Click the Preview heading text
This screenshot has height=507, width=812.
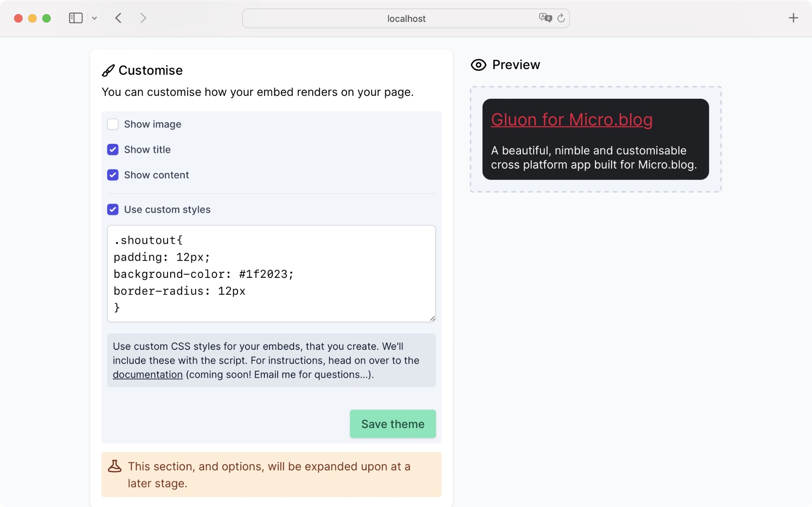[516, 65]
